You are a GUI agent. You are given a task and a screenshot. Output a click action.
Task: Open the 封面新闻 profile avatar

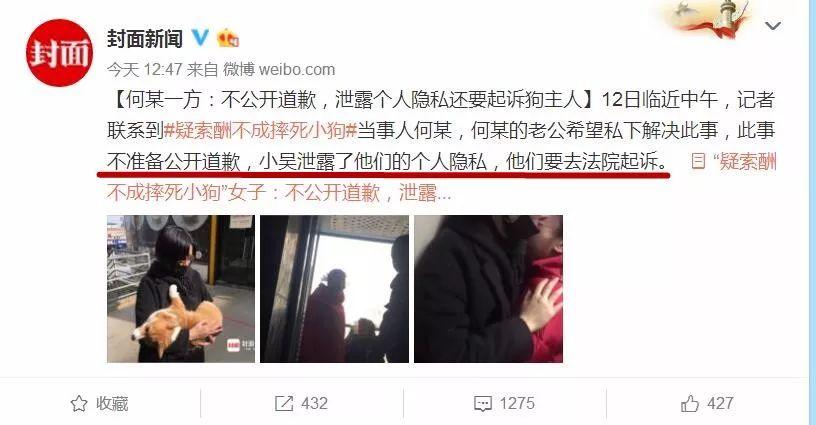pyautogui.click(x=59, y=53)
